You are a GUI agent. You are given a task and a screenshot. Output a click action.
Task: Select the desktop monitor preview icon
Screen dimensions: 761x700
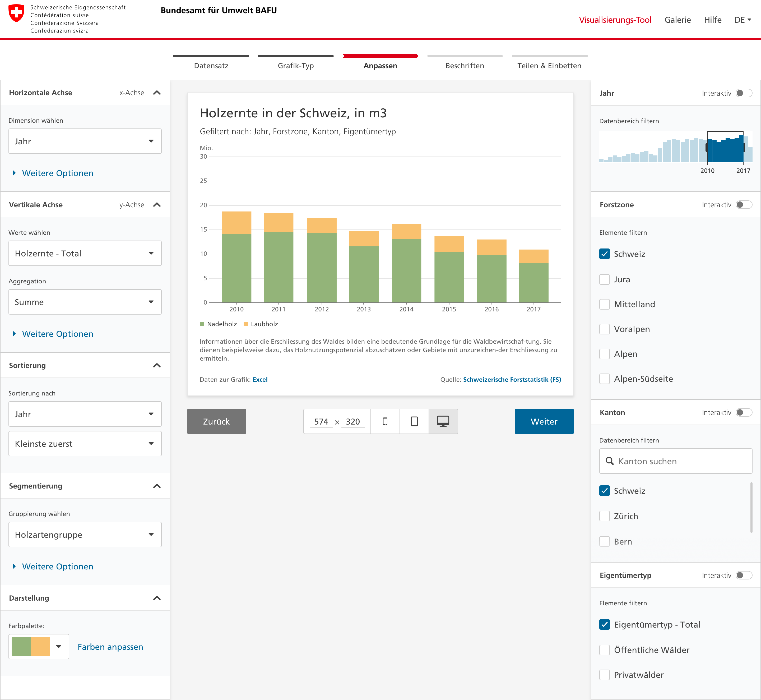[x=443, y=421]
